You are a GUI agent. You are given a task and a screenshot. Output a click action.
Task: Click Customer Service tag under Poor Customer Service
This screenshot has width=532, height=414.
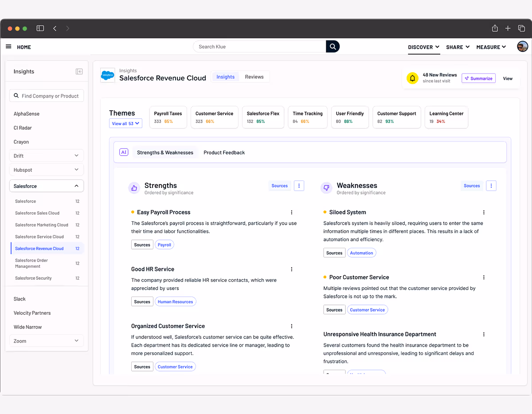(x=368, y=310)
